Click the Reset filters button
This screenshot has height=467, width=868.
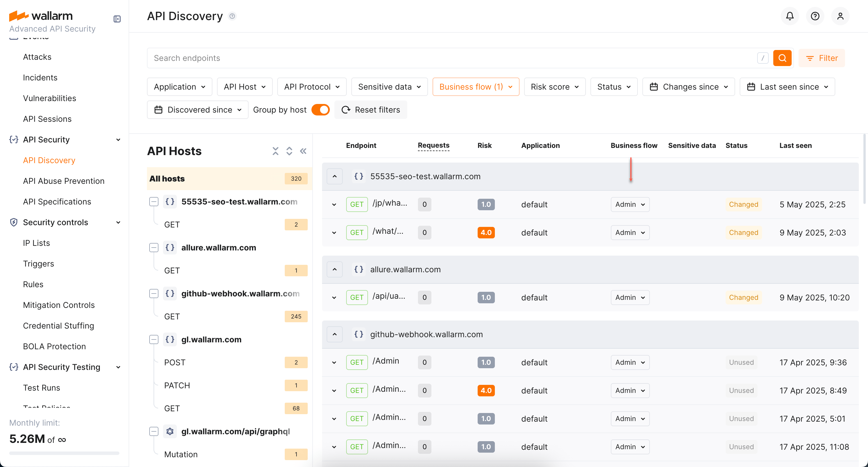(x=371, y=110)
